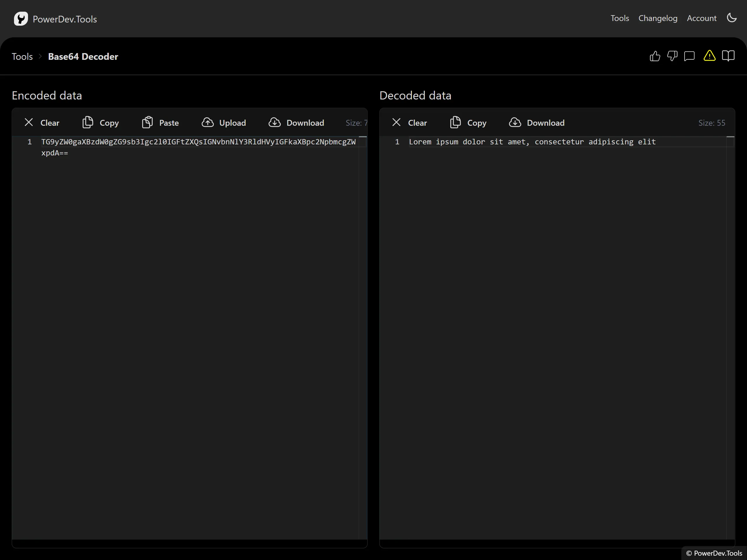The image size is (747, 560).
Task: Go to the Account page
Action: pos(701,18)
